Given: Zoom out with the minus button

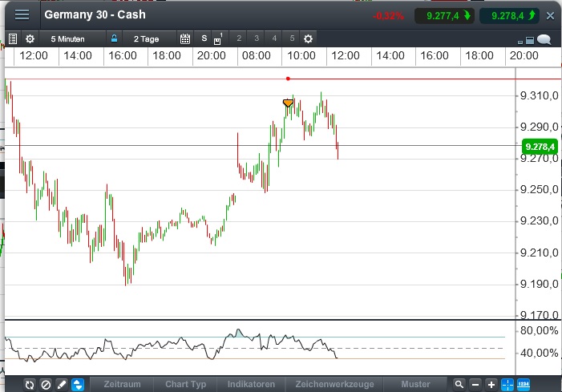Looking at the screenshot, I should click(x=475, y=385).
